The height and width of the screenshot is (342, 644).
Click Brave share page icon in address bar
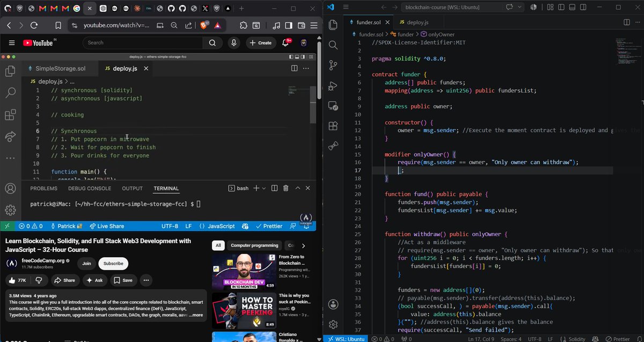(189, 25)
